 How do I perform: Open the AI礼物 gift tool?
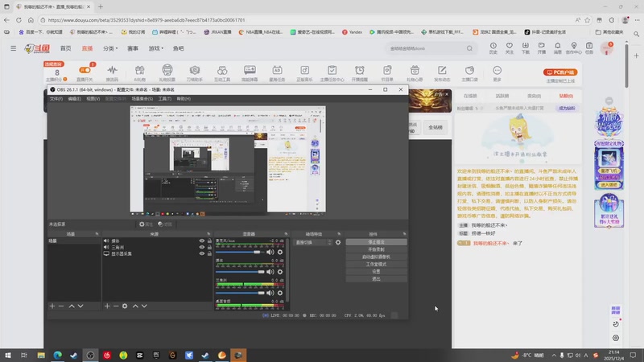click(139, 73)
